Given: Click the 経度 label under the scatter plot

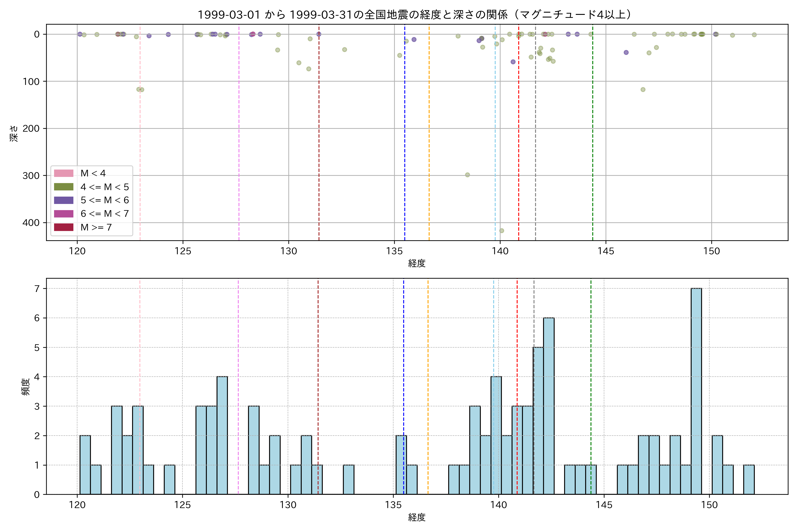Looking at the screenshot, I should [x=417, y=263].
